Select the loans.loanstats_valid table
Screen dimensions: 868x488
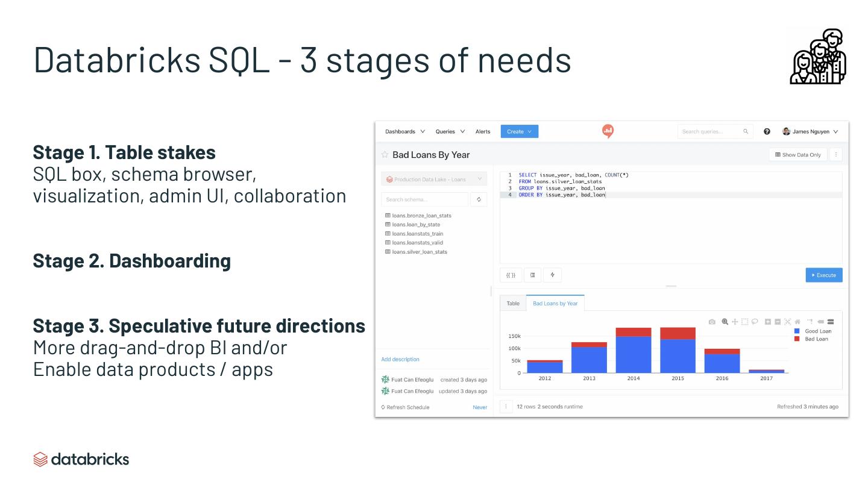417,243
